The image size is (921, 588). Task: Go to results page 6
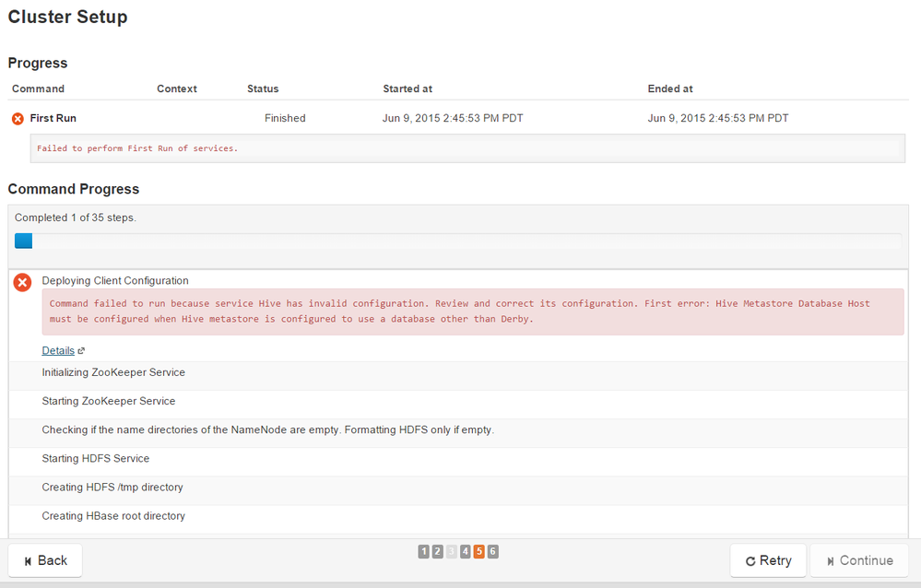click(492, 550)
